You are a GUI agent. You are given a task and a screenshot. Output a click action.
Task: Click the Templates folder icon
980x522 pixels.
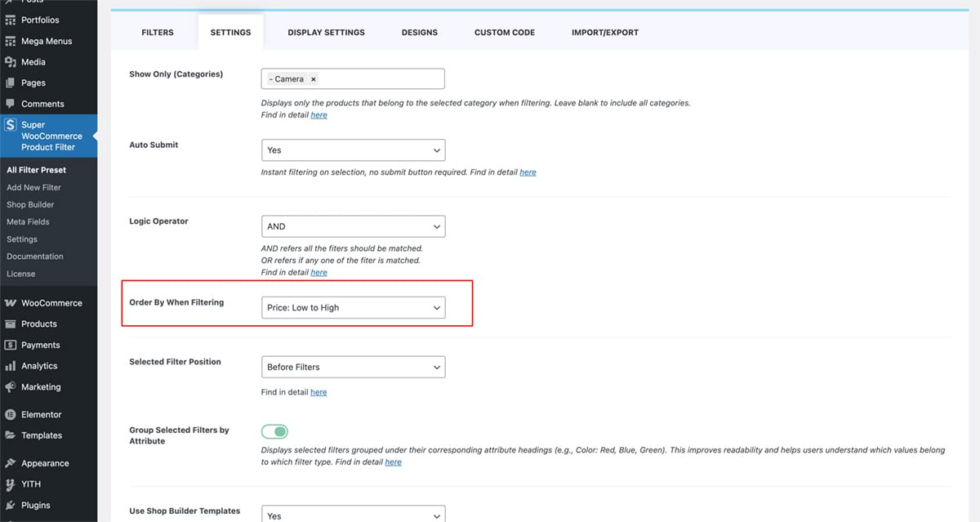pyautogui.click(x=11, y=435)
